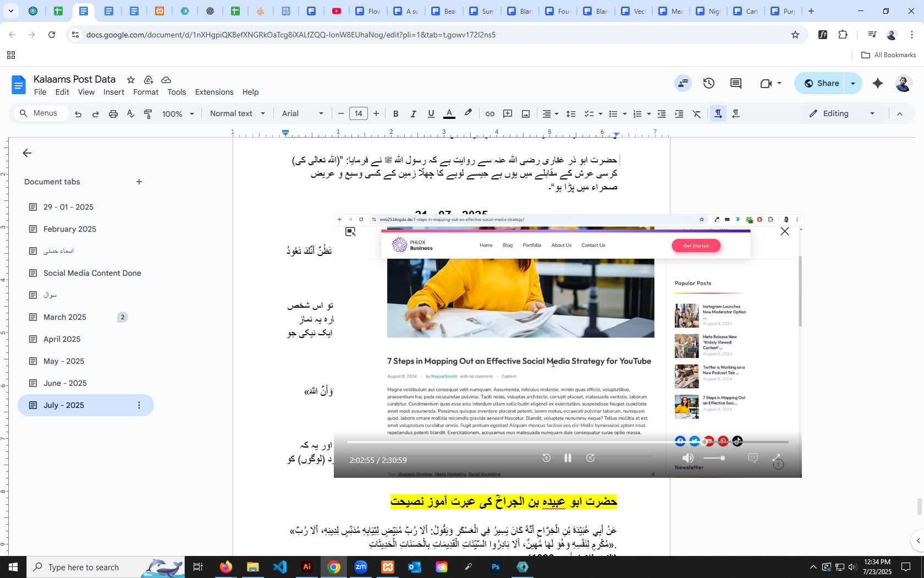Run the spelling and grammar check icon
Screen dimensions: 924x578
(130, 114)
